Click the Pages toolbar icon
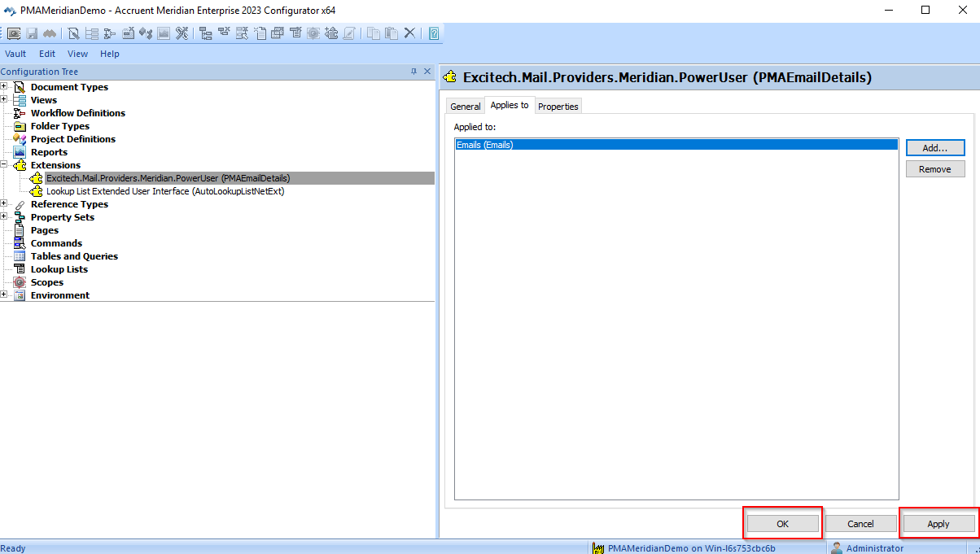This screenshot has height=554, width=980. [260, 33]
